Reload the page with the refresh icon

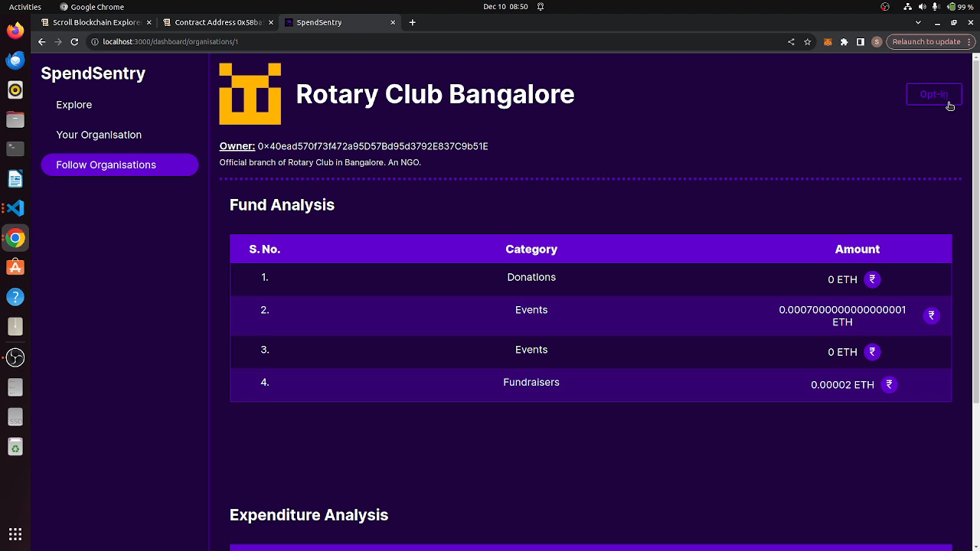pos(74,42)
